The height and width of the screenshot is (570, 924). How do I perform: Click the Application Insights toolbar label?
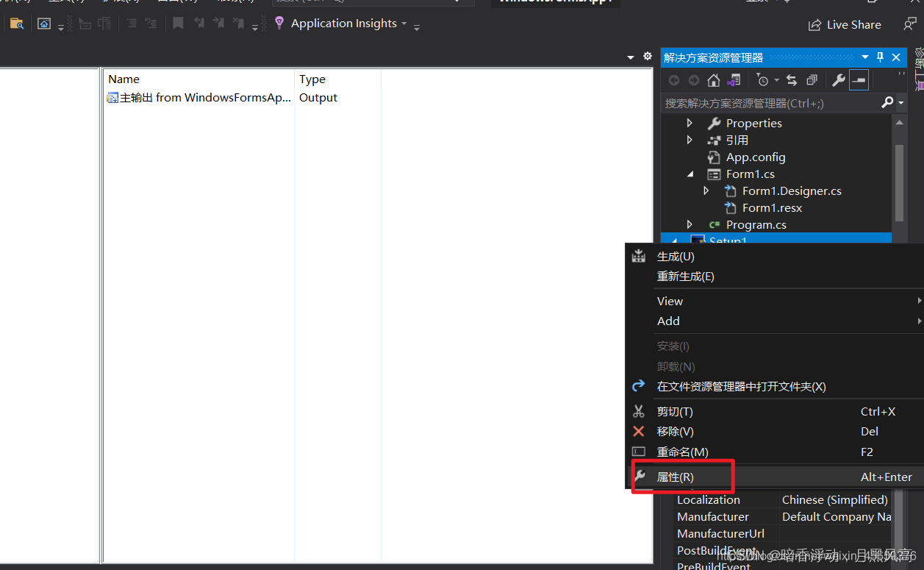tap(343, 24)
